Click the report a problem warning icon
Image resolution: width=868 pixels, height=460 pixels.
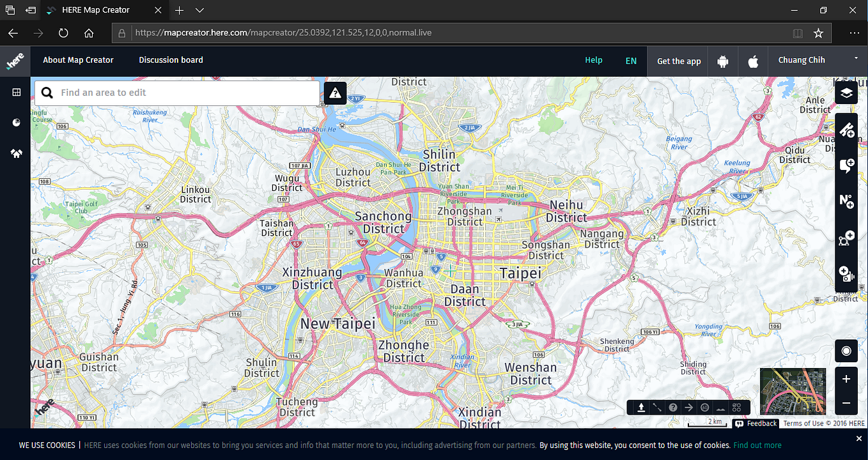click(x=335, y=93)
